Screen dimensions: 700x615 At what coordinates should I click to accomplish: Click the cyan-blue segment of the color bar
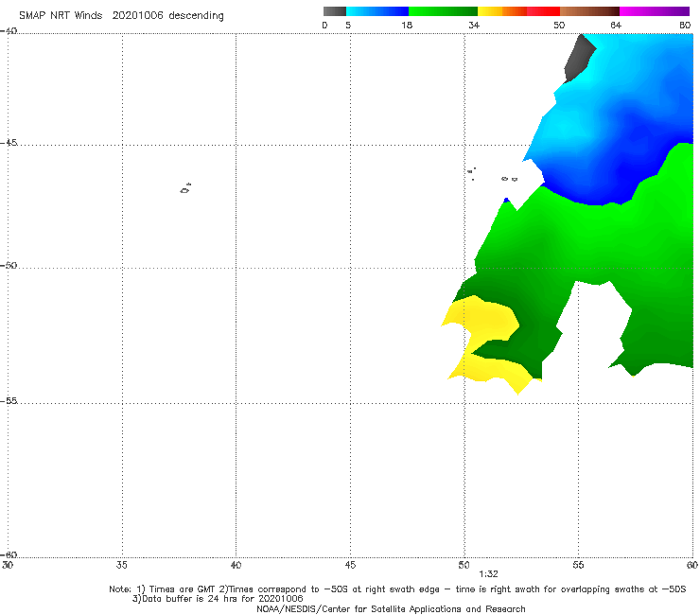pos(377,11)
